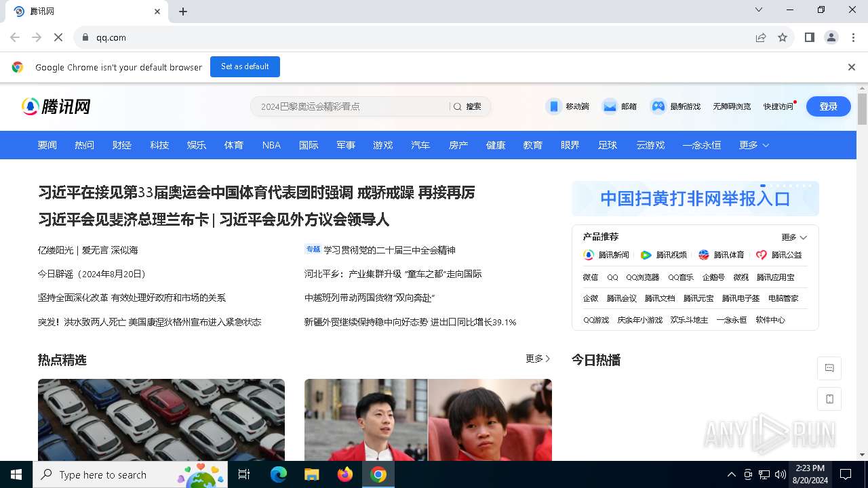Expand the 更多 dropdown in navigation bar

[754, 145]
